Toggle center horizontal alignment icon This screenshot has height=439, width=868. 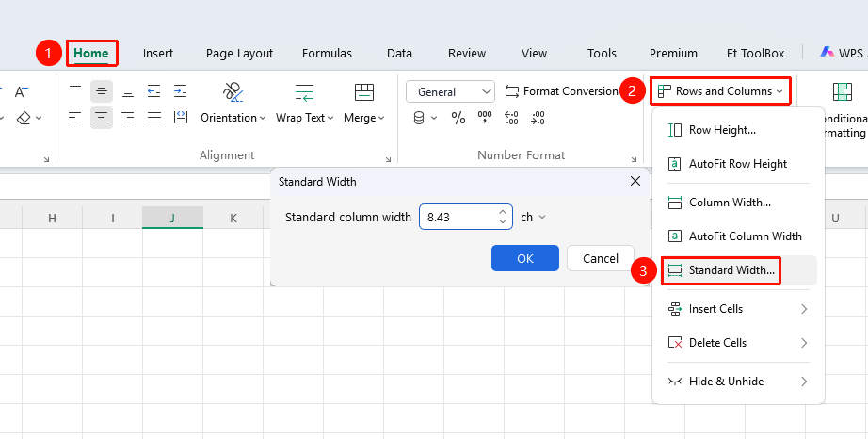click(102, 118)
